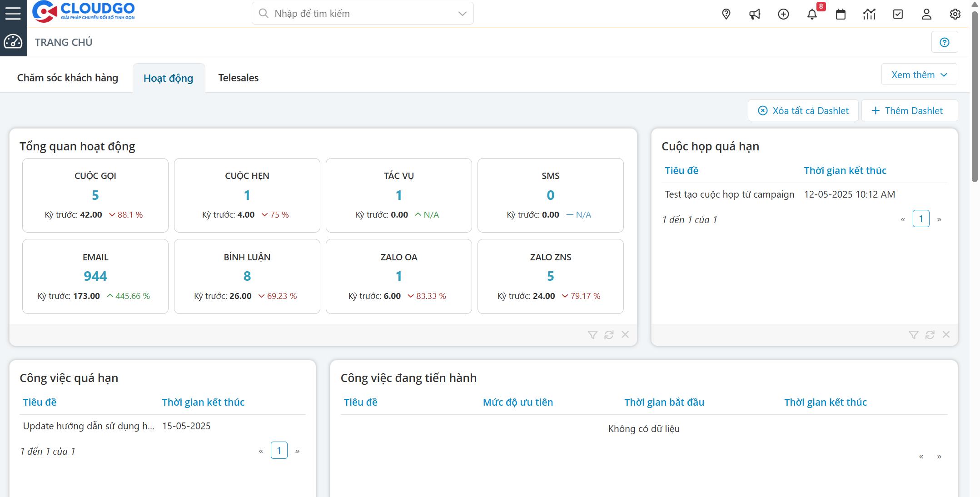The height and width of the screenshot is (497, 980).
Task: Click the tasks checkbox icon in header
Action: [x=898, y=14]
